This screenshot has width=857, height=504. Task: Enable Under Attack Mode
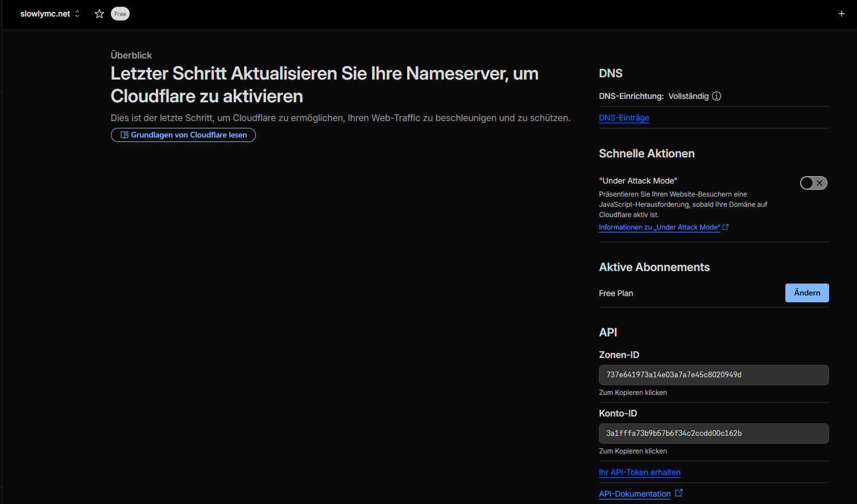pyautogui.click(x=813, y=183)
